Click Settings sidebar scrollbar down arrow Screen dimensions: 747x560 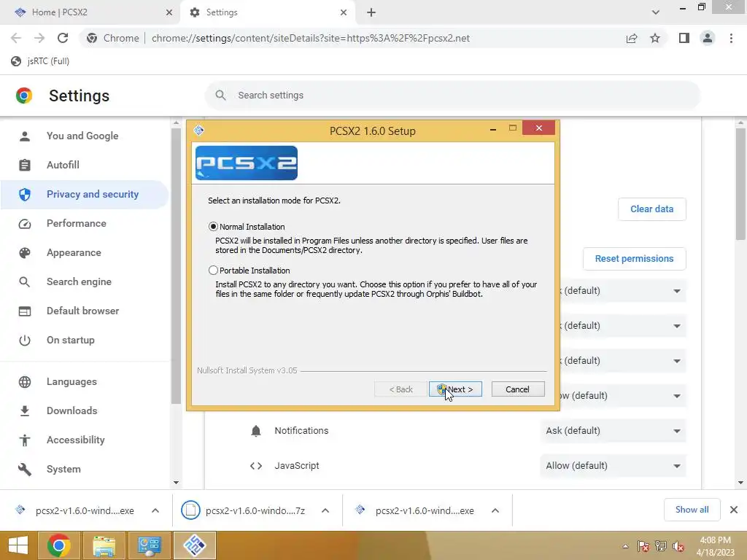tap(176, 483)
